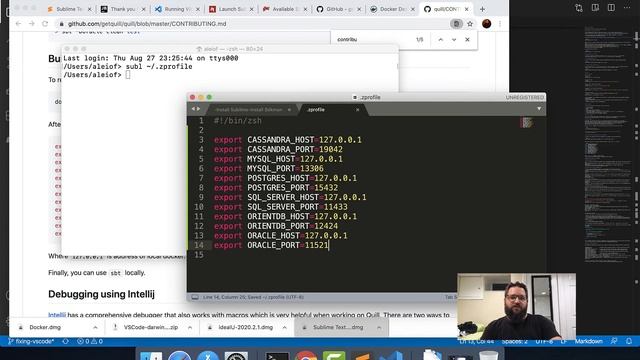Click VS Code feedback icon in status bar
The image size is (640, 360).
coord(614,341)
